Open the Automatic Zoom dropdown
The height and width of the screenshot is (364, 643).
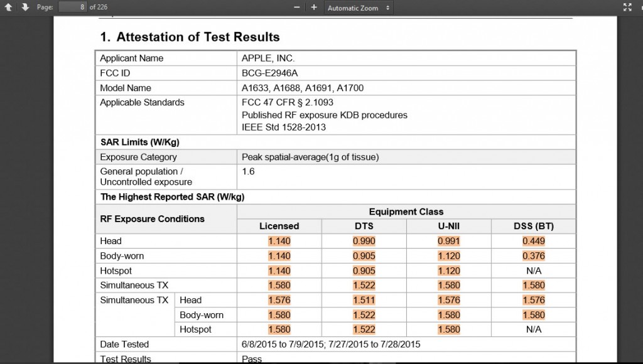[x=359, y=8]
